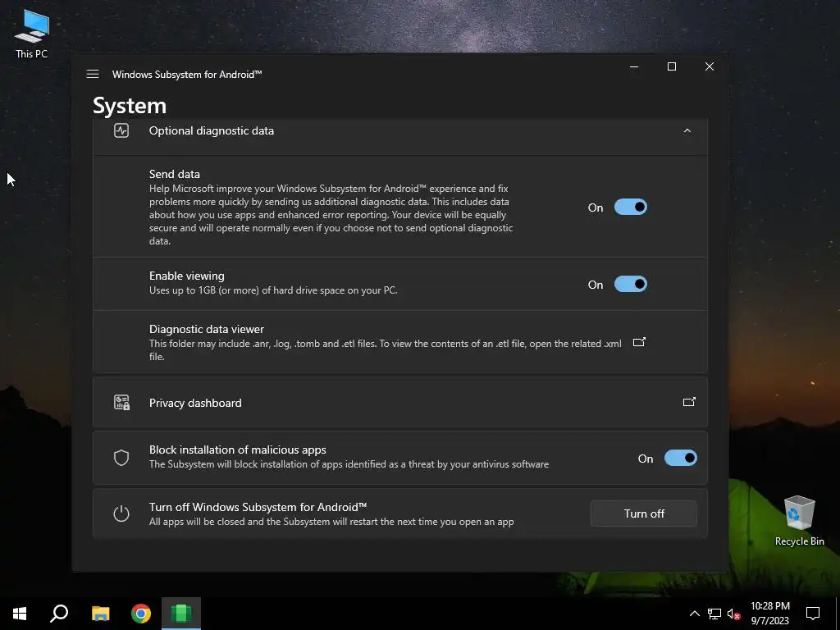Open File Explorer from taskbar
Image resolution: width=840 pixels, height=630 pixels.
coord(100,614)
